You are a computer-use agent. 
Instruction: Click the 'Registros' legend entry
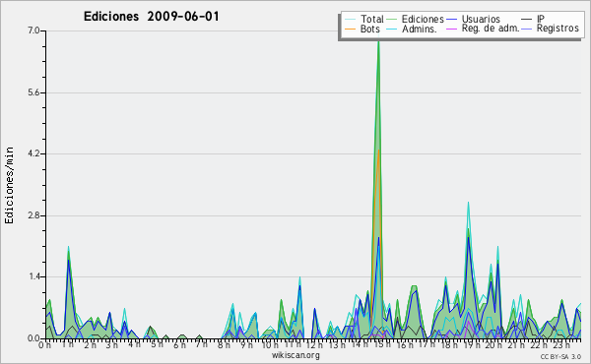tap(558, 29)
